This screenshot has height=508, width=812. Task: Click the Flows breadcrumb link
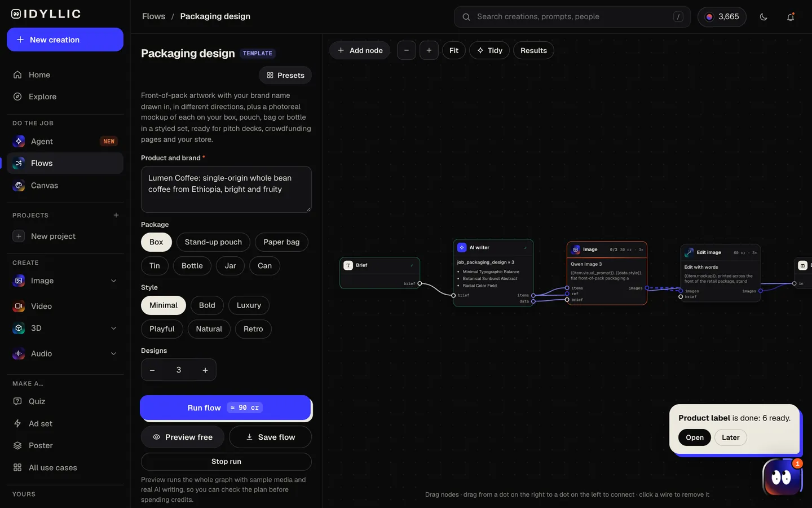[x=153, y=16]
